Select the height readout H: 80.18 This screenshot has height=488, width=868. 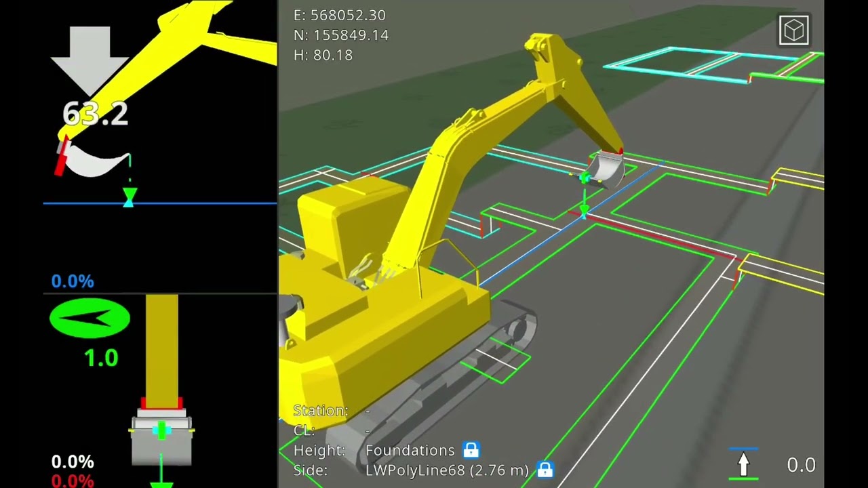323,56
